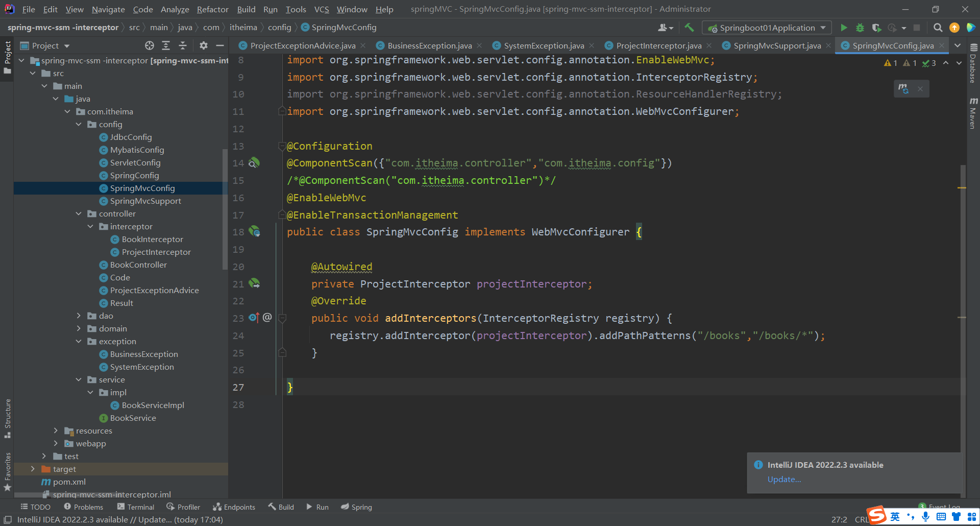Switch to ProjectInterceptor.java tab

point(658,46)
